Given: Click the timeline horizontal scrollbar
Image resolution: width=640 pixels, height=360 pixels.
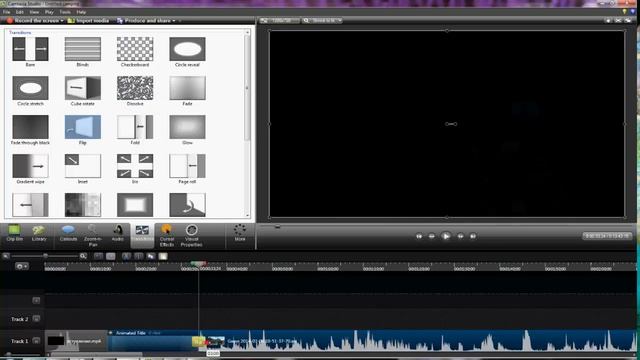Looking at the screenshot, I should point(96,354).
